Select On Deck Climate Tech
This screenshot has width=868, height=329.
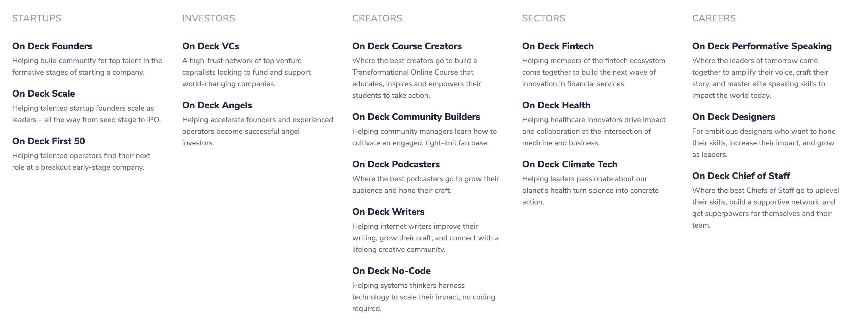[x=570, y=164]
